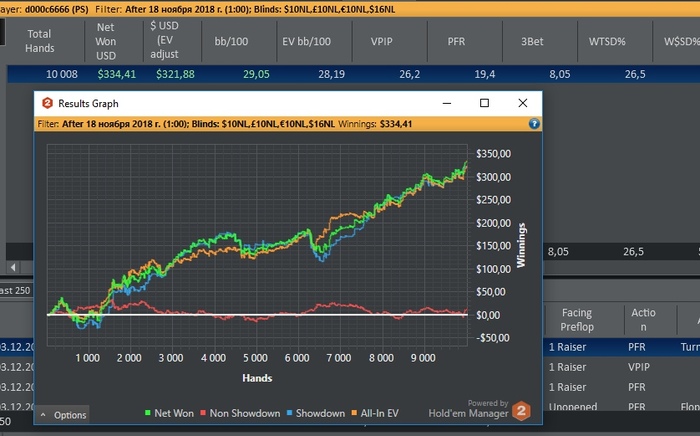Toggle the All-In EV legend series

pos(375,413)
